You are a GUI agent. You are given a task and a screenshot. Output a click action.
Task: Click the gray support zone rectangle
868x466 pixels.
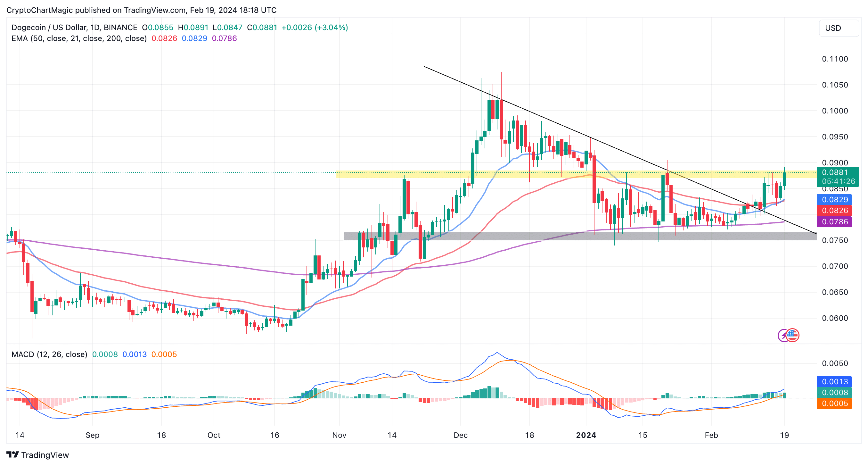(580, 236)
